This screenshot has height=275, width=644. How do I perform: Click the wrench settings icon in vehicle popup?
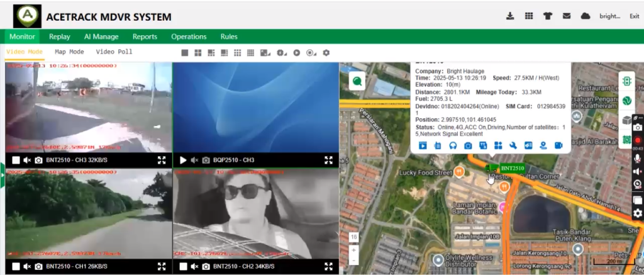(x=513, y=146)
